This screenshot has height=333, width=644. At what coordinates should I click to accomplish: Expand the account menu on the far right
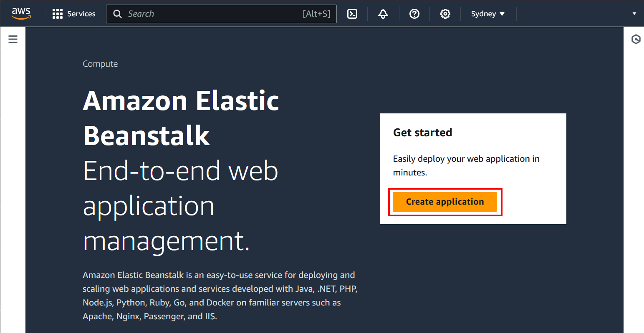pyautogui.click(x=634, y=13)
